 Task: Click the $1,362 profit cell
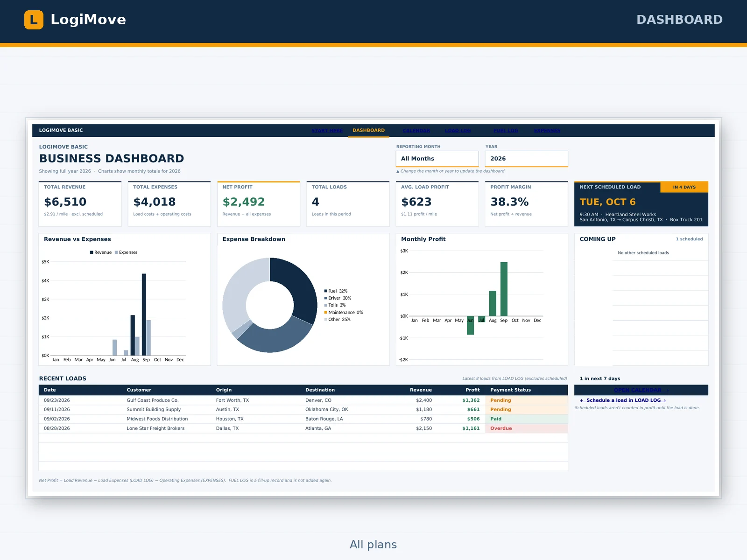pos(471,400)
